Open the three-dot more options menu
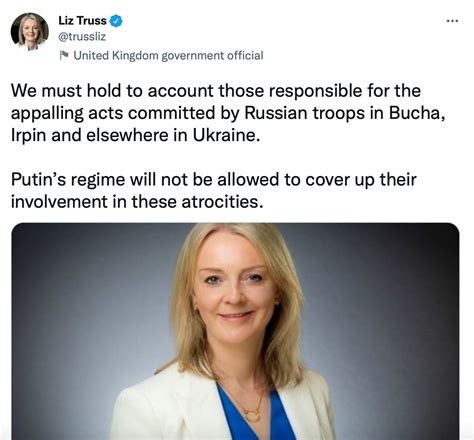Image resolution: width=474 pixels, height=440 pixels. coord(452,21)
